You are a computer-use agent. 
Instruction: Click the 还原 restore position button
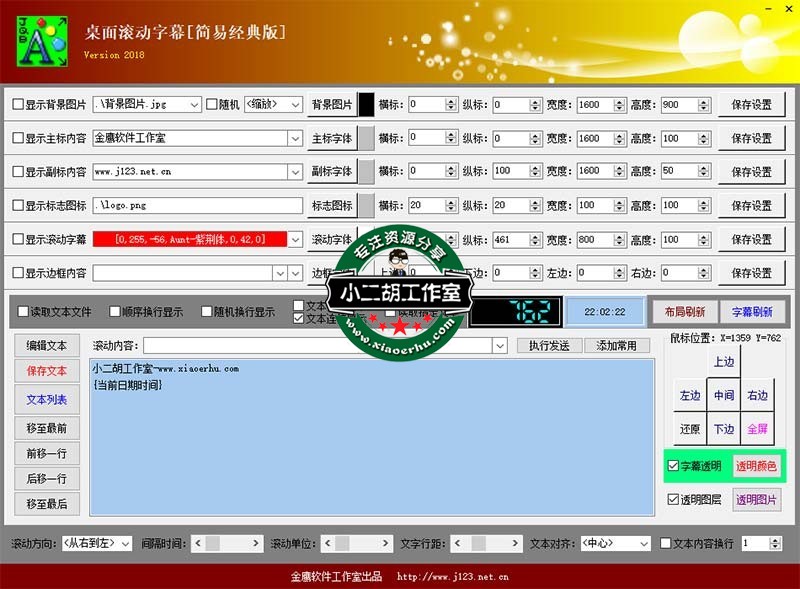click(x=690, y=429)
